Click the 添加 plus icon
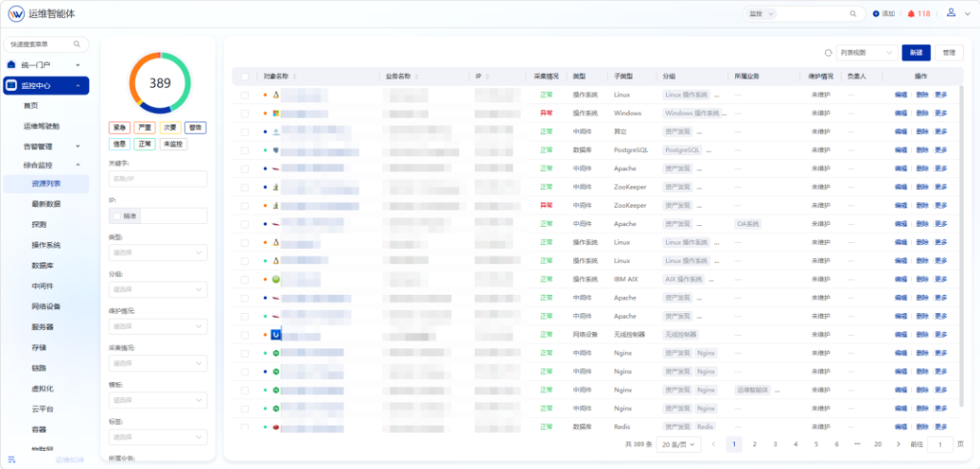 tap(877, 13)
